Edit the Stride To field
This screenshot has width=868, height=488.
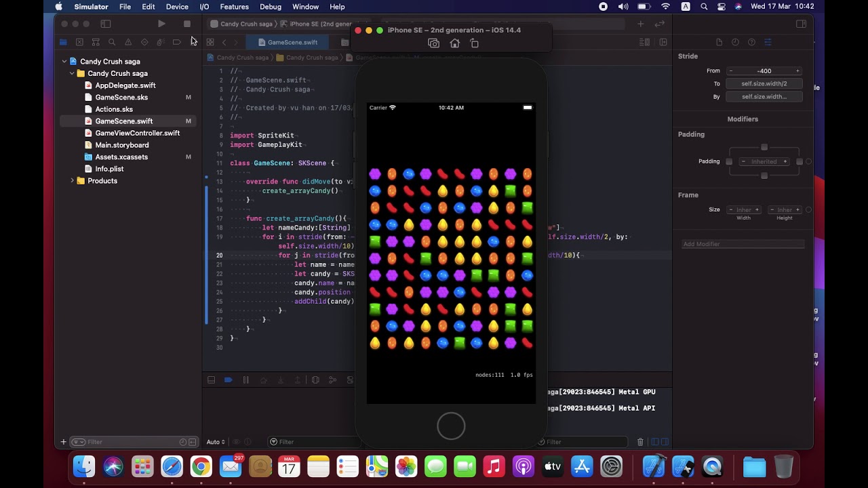click(764, 84)
